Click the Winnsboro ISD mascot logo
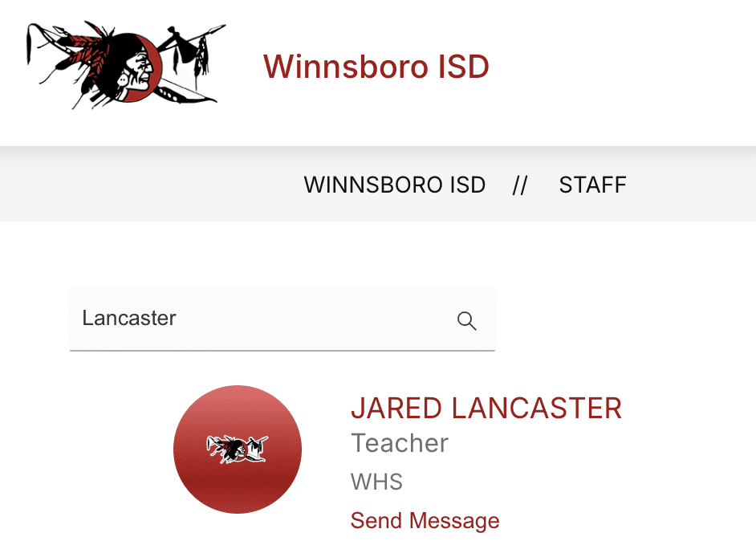Screen dimensions: 756x541 [x=126, y=65]
